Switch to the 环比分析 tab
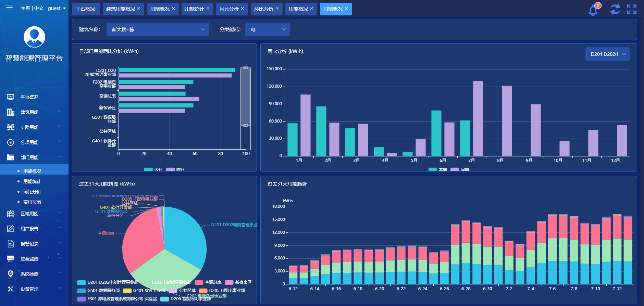The height and width of the screenshot is (306, 644). pyautogui.click(x=263, y=9)
